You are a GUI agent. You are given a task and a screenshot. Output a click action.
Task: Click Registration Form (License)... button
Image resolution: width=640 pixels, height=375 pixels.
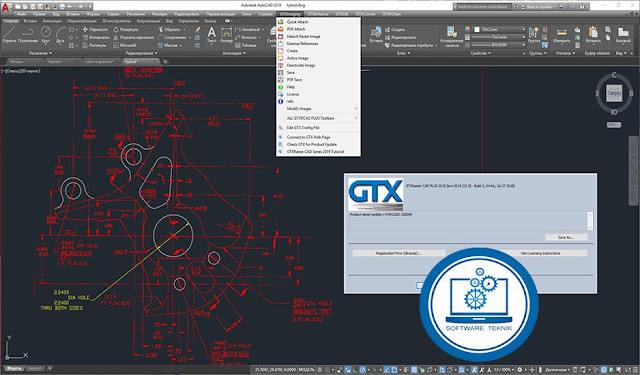(x=398, y=253)
